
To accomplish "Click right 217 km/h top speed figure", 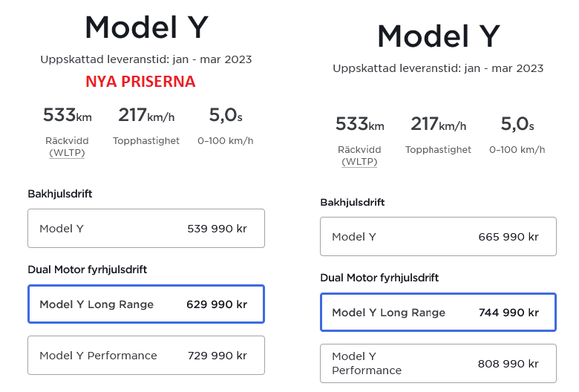I will 438,124.
